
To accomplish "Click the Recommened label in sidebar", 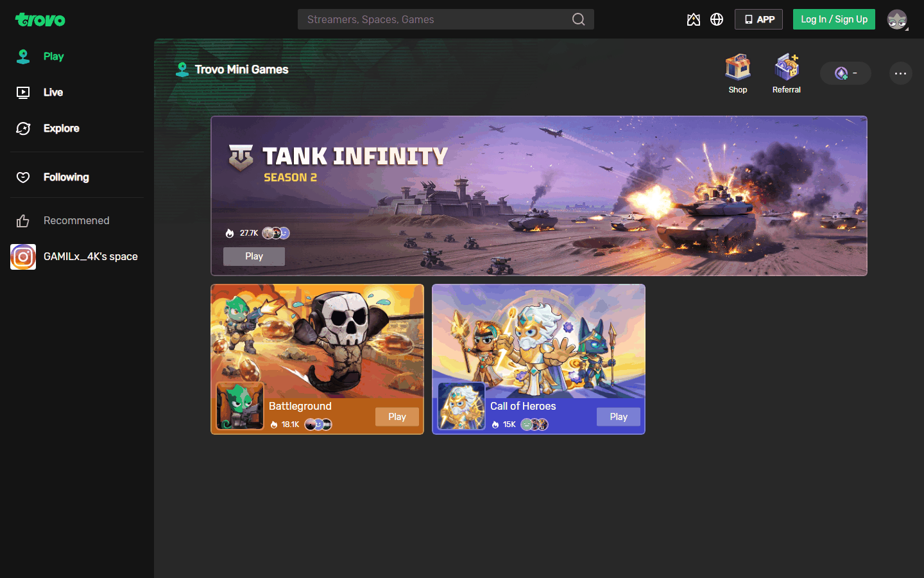I will tap(76, 221).
